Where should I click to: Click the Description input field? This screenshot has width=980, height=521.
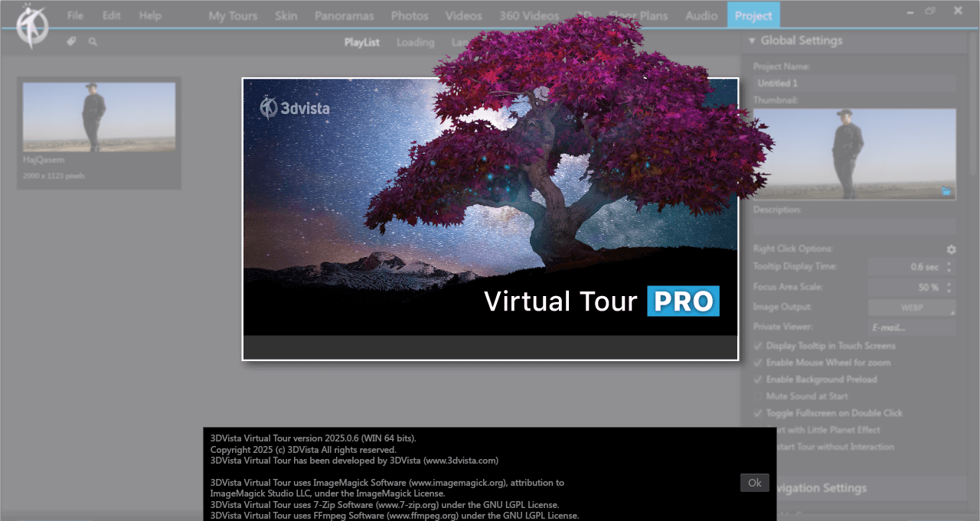click(854, 226)
